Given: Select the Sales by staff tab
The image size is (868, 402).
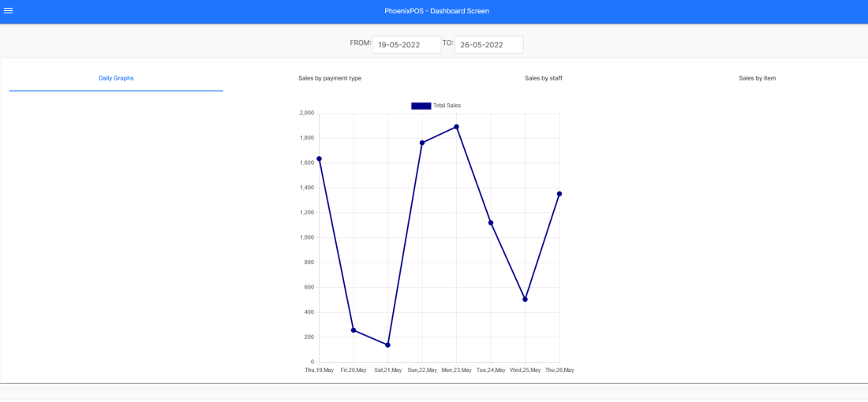Looking at the screenshot, I should pos(544,78).
